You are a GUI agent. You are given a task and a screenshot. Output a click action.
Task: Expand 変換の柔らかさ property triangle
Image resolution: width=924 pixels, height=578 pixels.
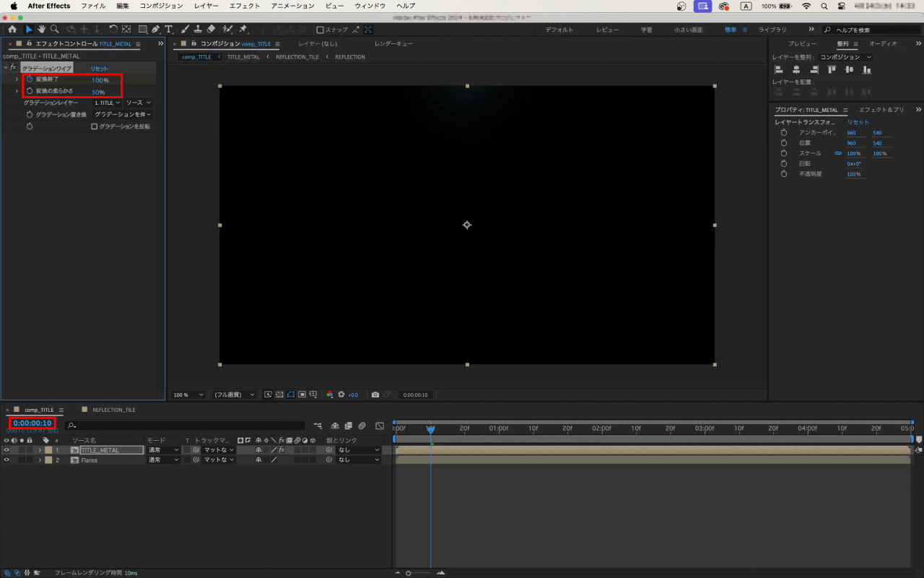[17, 91]
